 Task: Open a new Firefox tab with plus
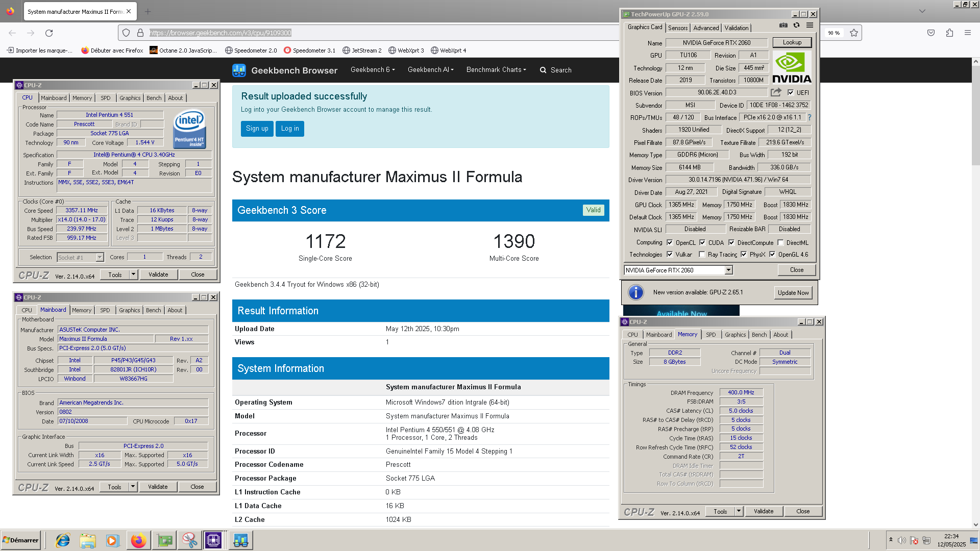point(148,11)
